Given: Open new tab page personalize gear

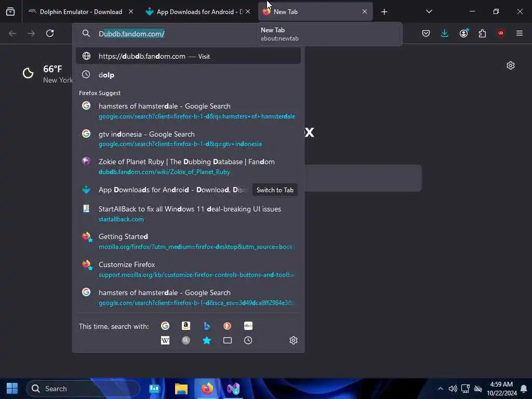Looking at the screenshot, I should (x=511, y=65).
